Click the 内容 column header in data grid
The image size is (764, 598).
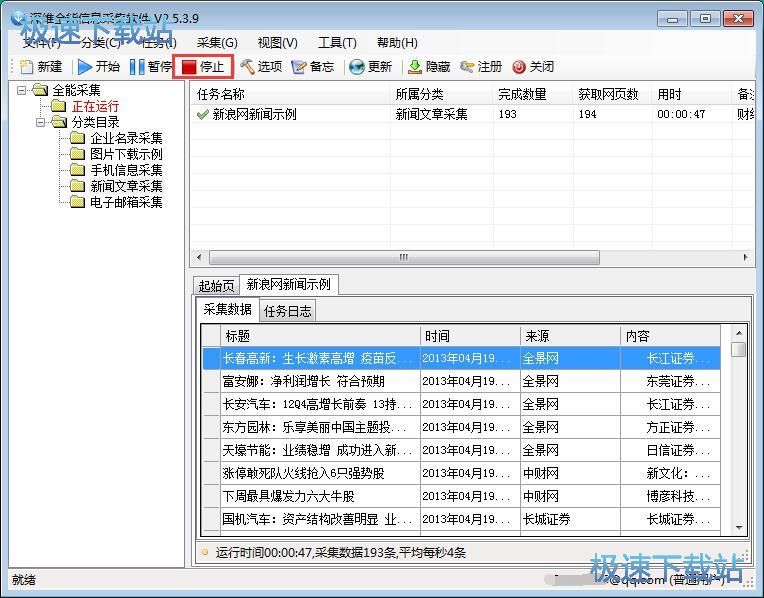pos(670,336)
